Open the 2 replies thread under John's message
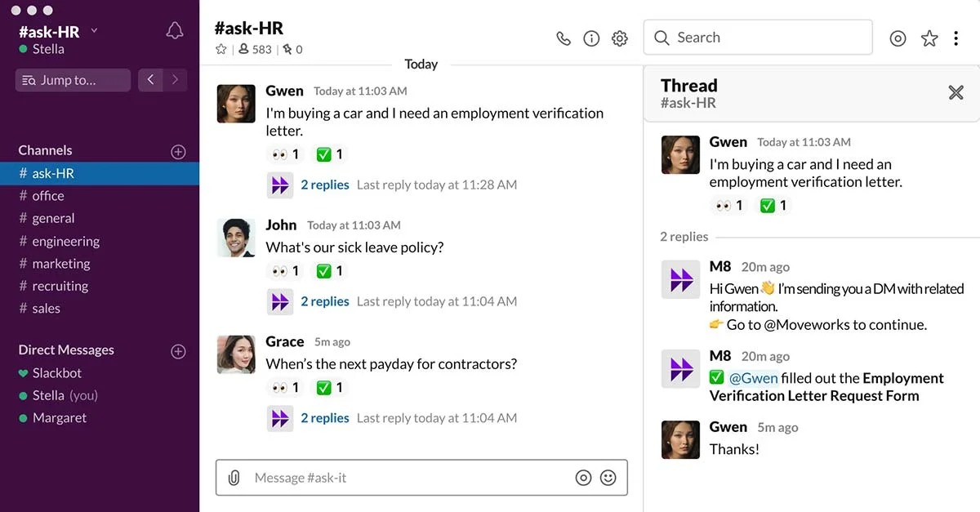980x512 pixels. [x=325, y=301]
